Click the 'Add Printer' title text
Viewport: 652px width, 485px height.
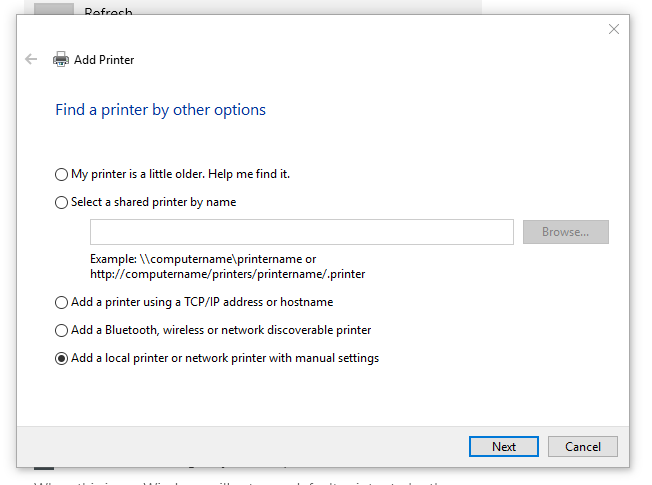pos(104,60)
